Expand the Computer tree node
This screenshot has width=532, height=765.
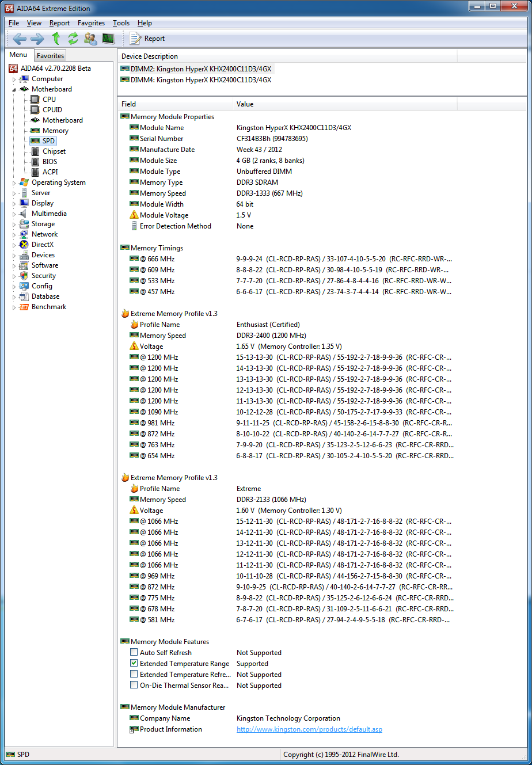[x=14, y=79]
